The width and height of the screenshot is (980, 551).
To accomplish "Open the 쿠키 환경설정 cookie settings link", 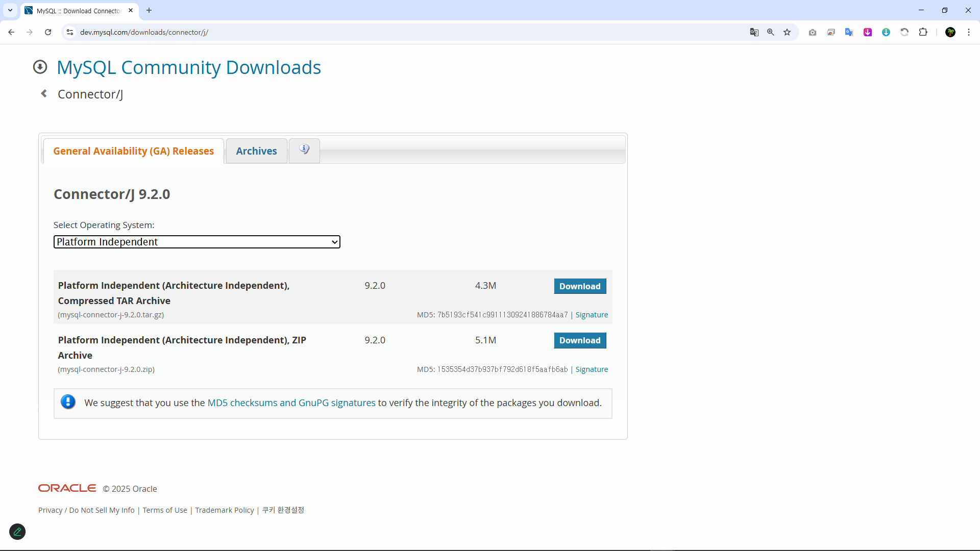I will pos(283,510).
